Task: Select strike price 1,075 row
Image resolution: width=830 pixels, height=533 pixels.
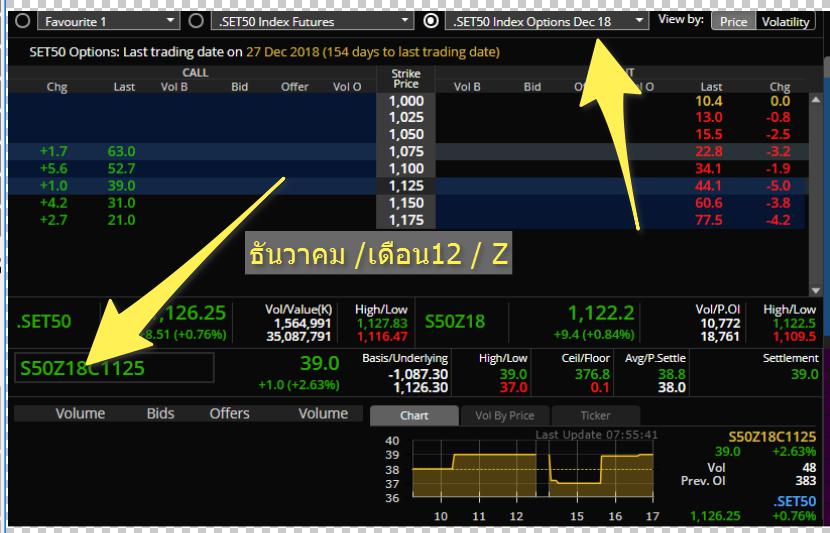Action: (406, 151)
